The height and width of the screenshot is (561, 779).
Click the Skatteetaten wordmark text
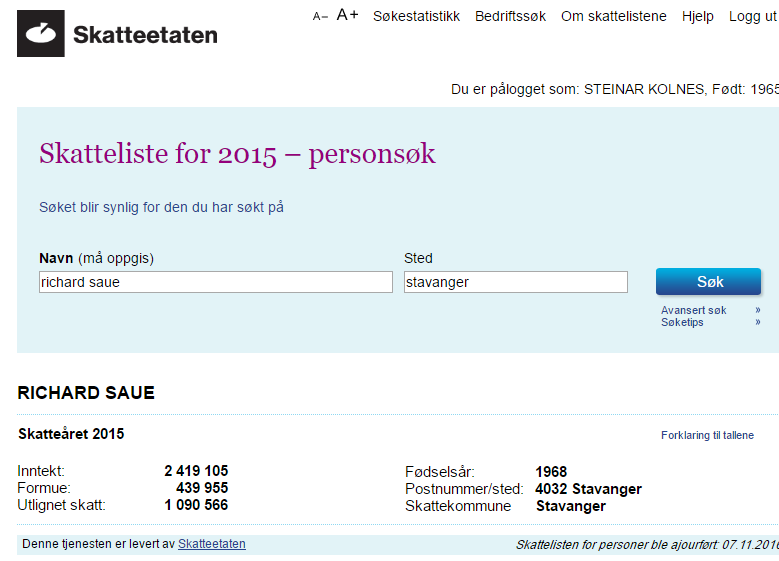coord(145,35)
